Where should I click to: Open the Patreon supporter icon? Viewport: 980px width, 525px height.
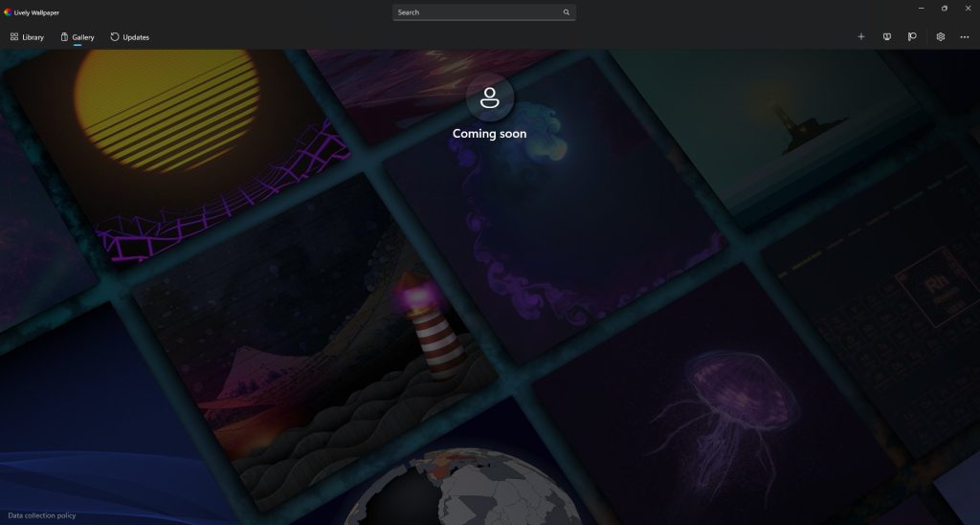912,37
